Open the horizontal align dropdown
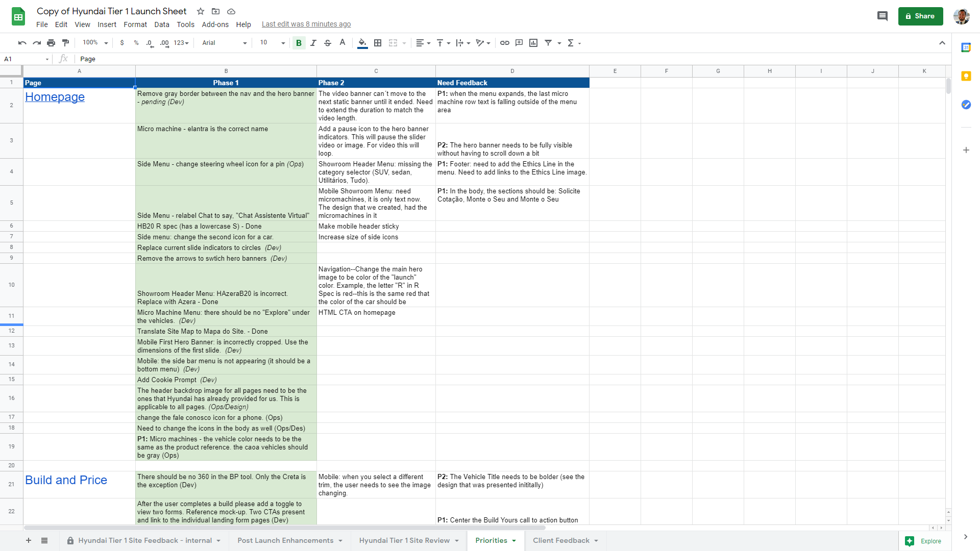 423,43
